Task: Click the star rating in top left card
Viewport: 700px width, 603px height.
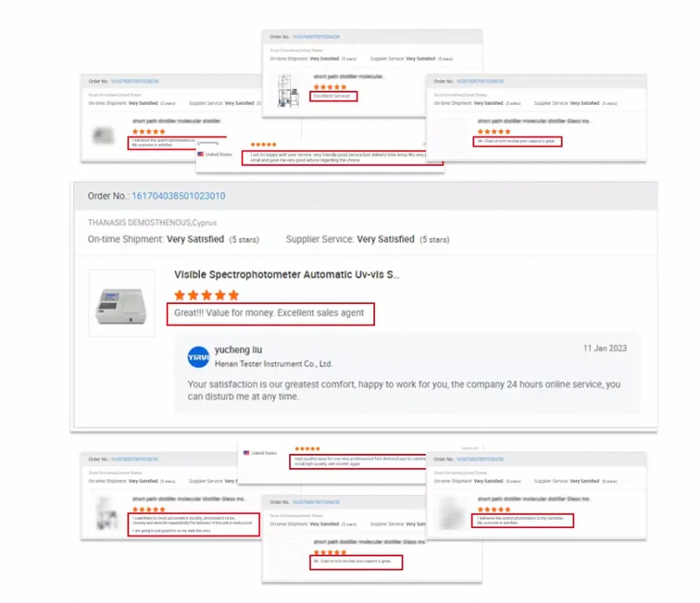Action: point(148,132)
